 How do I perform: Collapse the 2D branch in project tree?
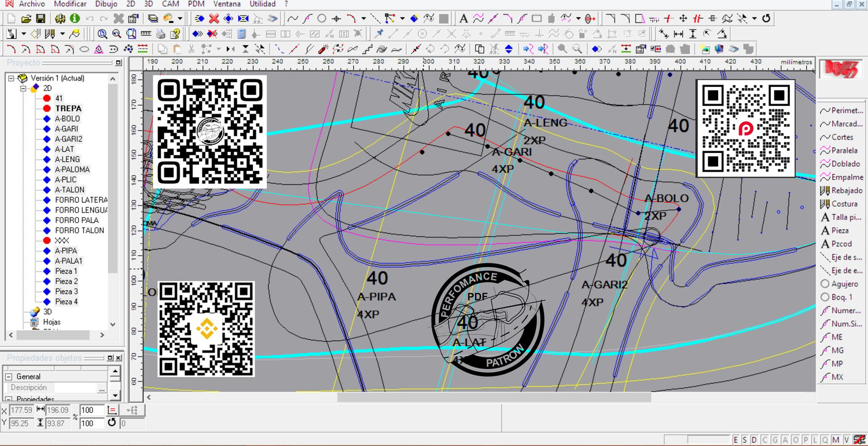click(x=24, y=89)
